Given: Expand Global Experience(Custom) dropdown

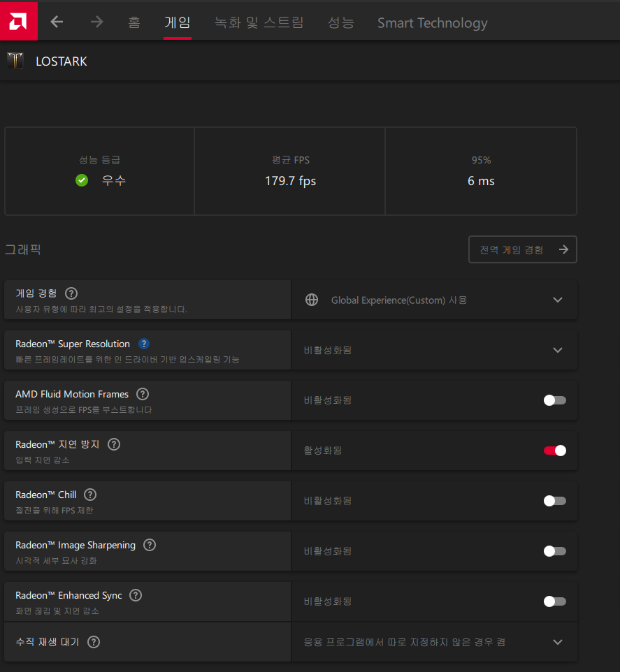Looking at the screenshot, I should pos(557,300).
